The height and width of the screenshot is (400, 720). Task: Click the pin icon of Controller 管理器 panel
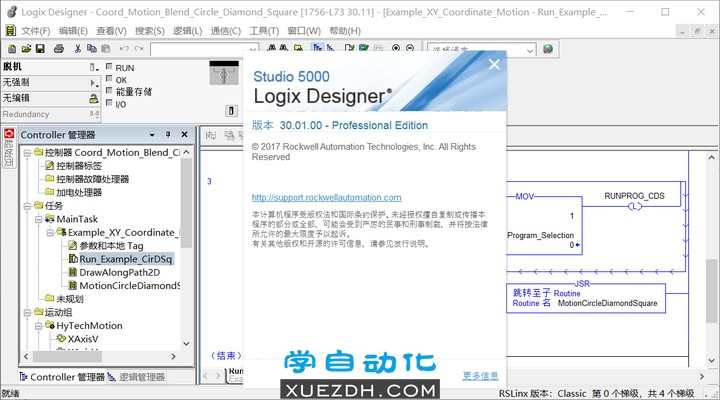168,135
